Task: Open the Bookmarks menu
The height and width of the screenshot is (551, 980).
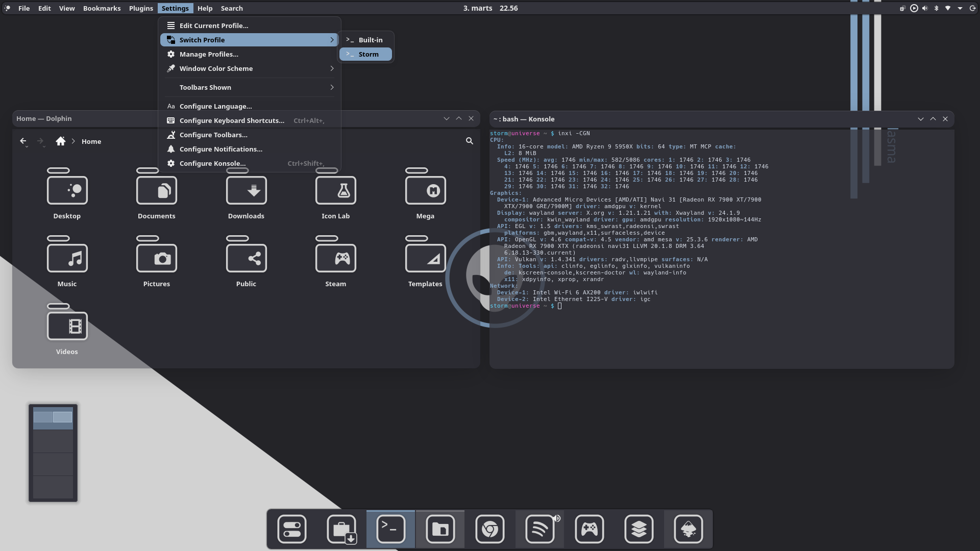Action: click(x=102, y=8)
